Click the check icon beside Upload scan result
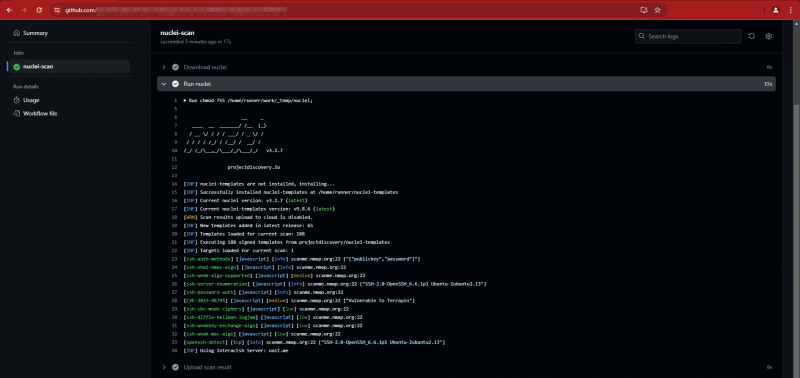Screen dimensions: 800x378 pyautogui.click(x=176, y=367)
